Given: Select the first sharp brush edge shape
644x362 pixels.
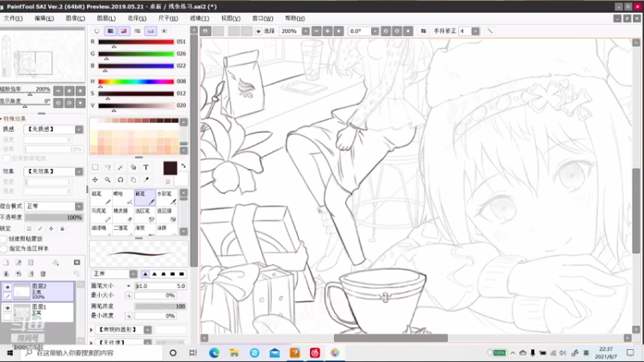Looking at the screenshot, I should coord(145,274).
